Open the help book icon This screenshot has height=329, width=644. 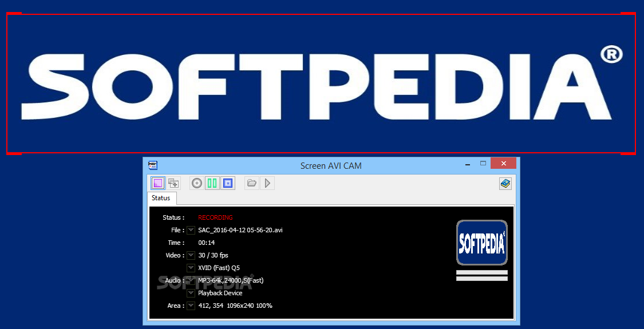tap(505, 184)
